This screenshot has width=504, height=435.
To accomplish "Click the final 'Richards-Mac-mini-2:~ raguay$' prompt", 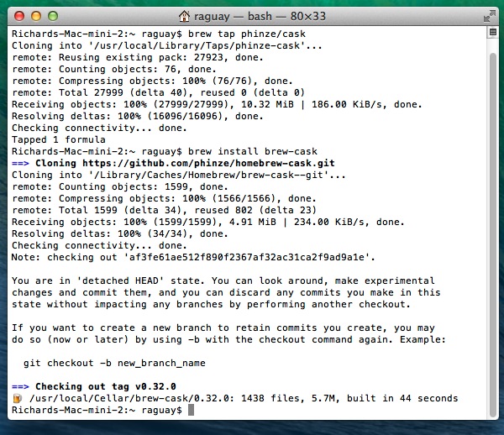I will [97, 411].
